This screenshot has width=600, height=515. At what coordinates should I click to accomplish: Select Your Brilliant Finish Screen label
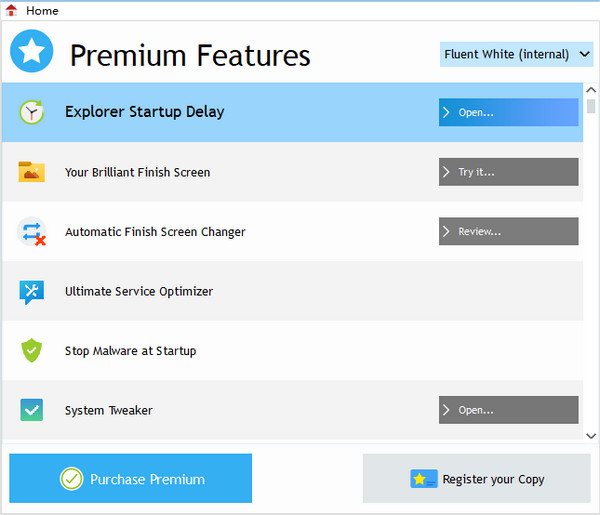coord(137,172)
